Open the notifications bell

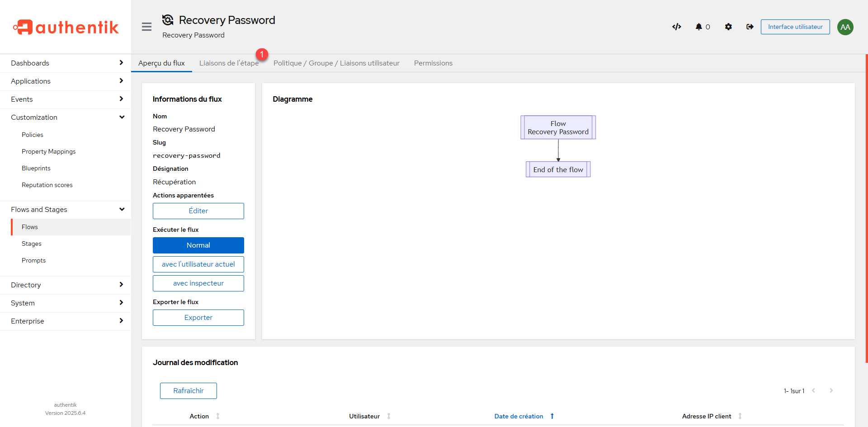coord(699,27)
